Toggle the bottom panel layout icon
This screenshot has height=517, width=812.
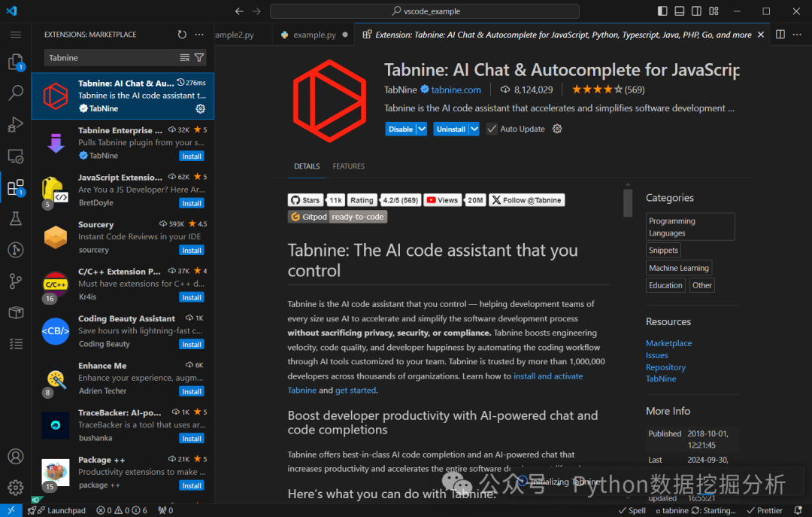click(x=680, y=11)
